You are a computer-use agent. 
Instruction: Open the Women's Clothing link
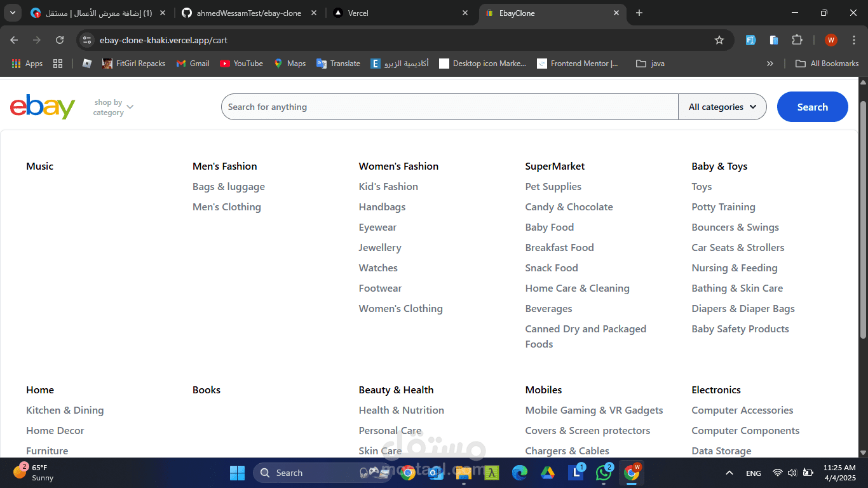tap(401, 309)
